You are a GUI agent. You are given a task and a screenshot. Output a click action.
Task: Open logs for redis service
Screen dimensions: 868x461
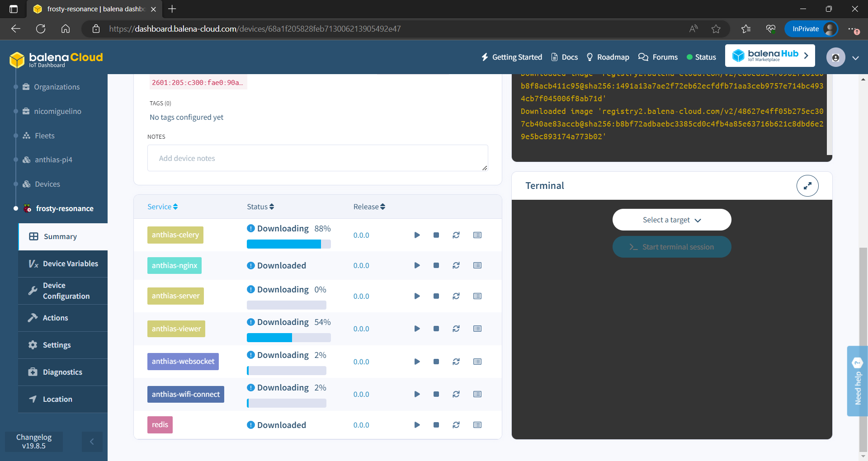pyautogui.click(x=477, y=425)
